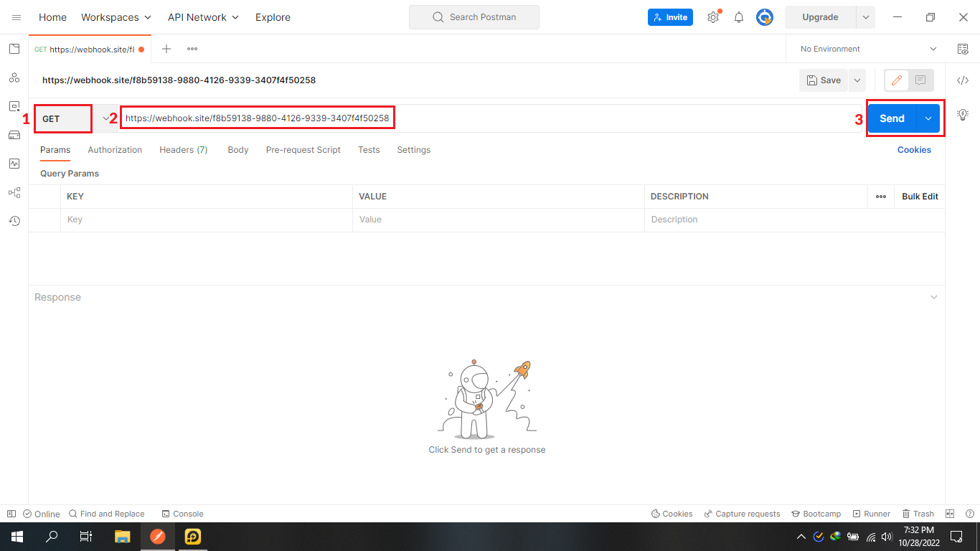Open the History sidebar panel
Image resolution: width=980 pixels, height=551 pixels.
[14, 221]
